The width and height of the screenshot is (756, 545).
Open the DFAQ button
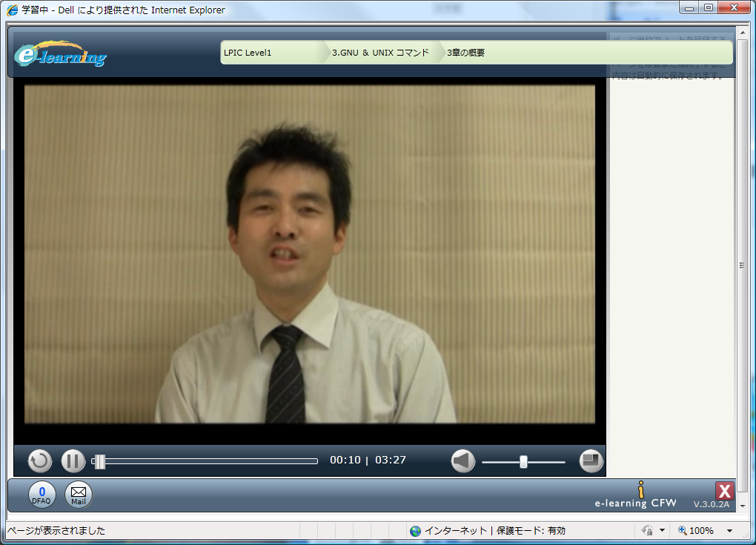click(x=42, y=495)
